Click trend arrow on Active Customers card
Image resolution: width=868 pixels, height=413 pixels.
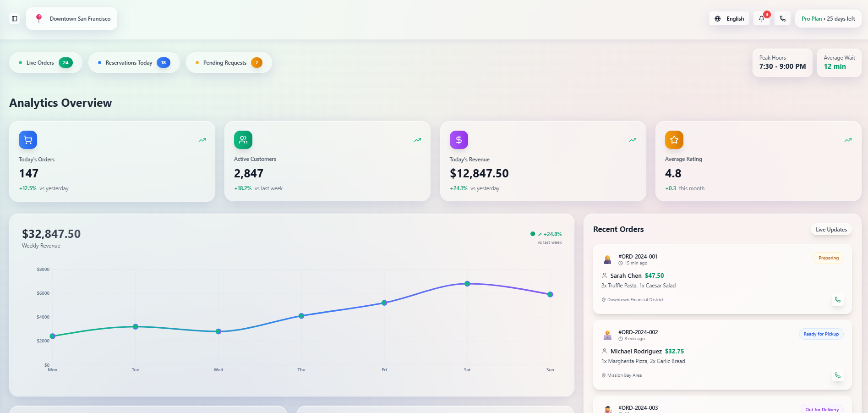pyautogui.click(x=417, y=140)
